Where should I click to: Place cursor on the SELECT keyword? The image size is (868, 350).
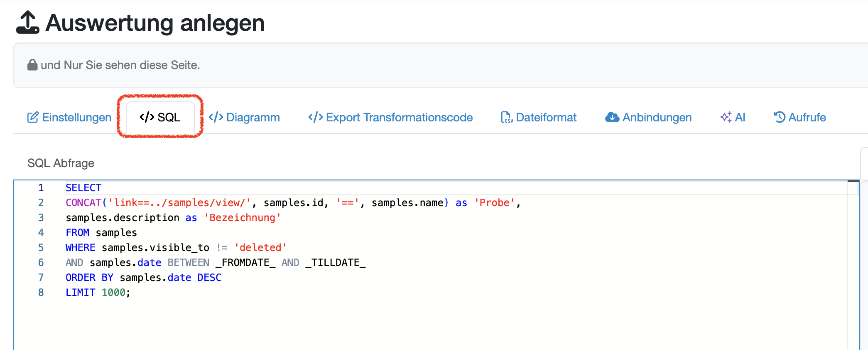point(83,188)
